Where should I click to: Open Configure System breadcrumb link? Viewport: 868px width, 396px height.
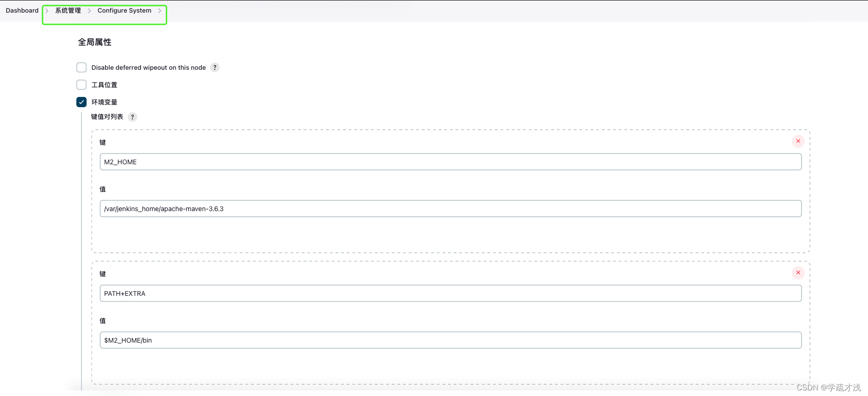125,10
